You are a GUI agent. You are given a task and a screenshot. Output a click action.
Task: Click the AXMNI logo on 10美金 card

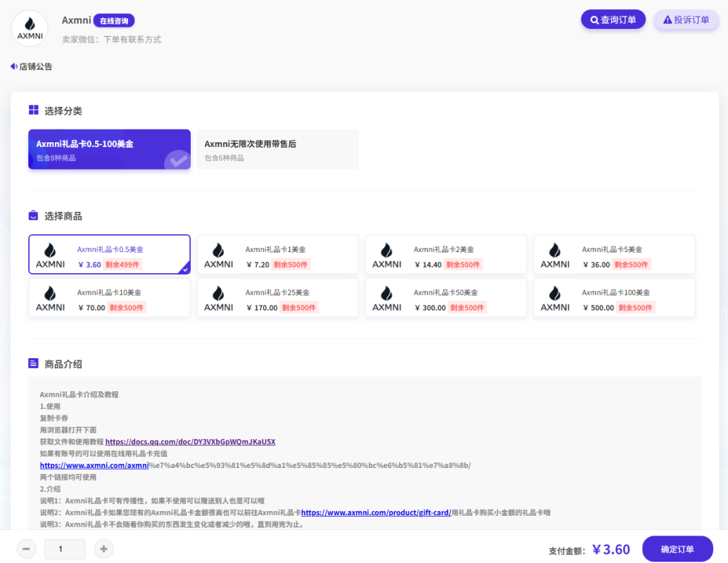pyautogui.click(x=50, y=299)
